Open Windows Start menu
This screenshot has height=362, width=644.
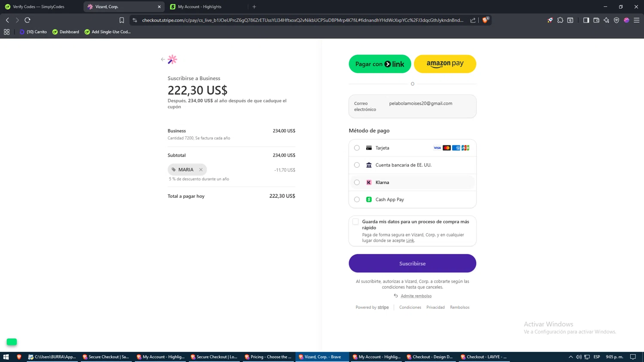[x=6, y=357]
